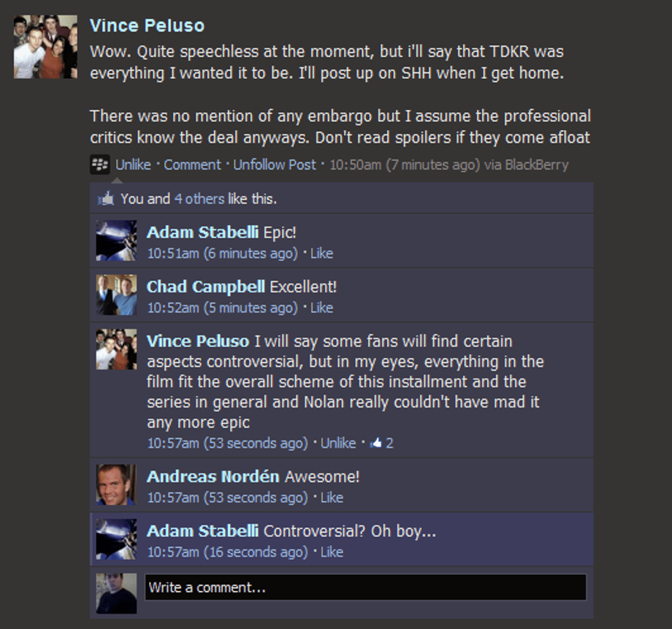
Task: Open Adam Stabelli's avatar on 'Epic!' comment
Action: [116, 240]
